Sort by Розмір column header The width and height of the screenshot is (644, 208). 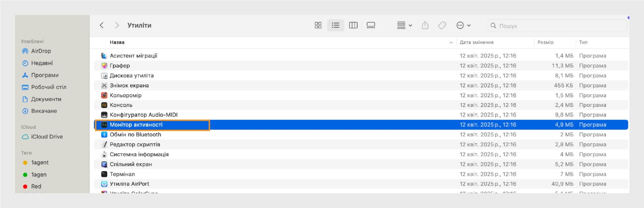[545, 43]
